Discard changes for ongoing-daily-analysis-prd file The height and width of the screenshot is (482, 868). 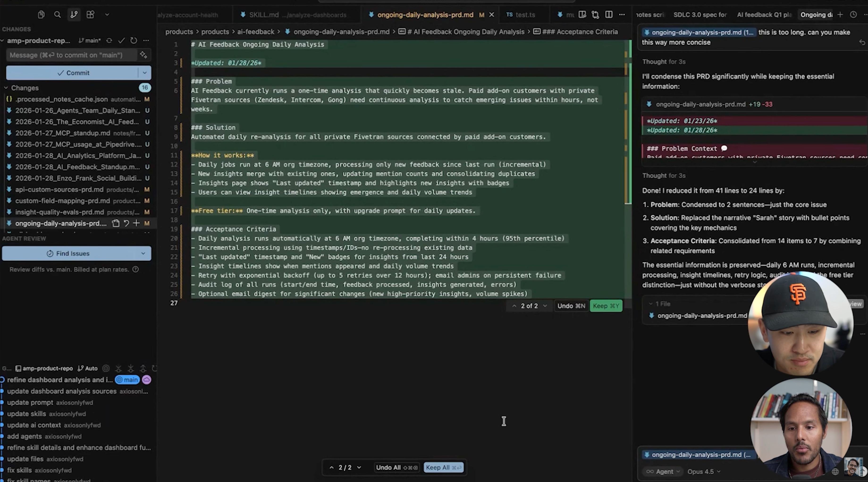[126, 223]
